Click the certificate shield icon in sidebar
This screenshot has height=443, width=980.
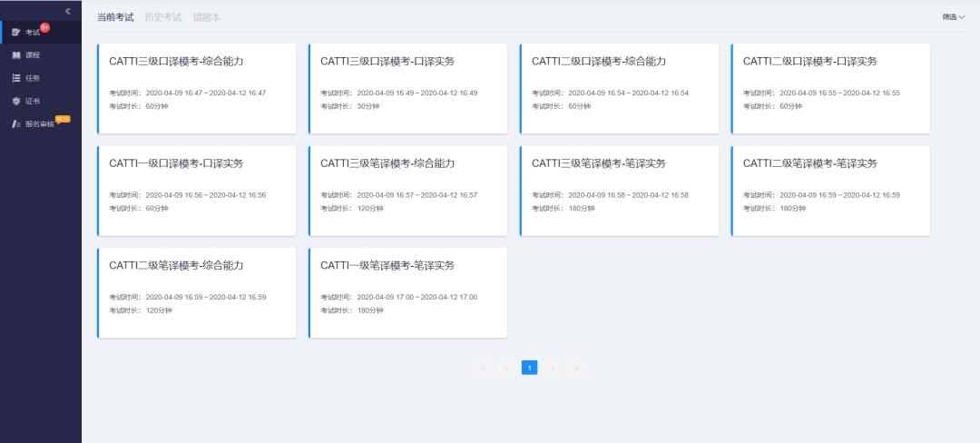pyautogui.click(x=16, y=101)
